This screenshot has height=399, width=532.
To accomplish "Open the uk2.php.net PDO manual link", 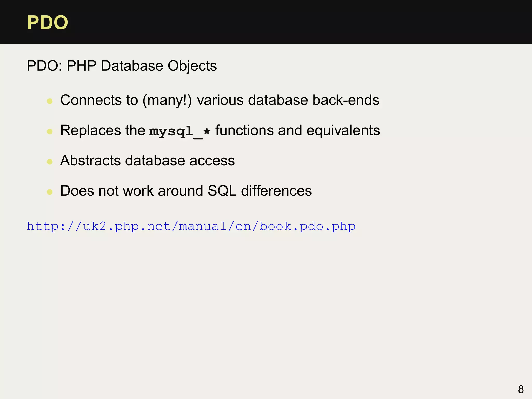I will (x=191, y=226).
